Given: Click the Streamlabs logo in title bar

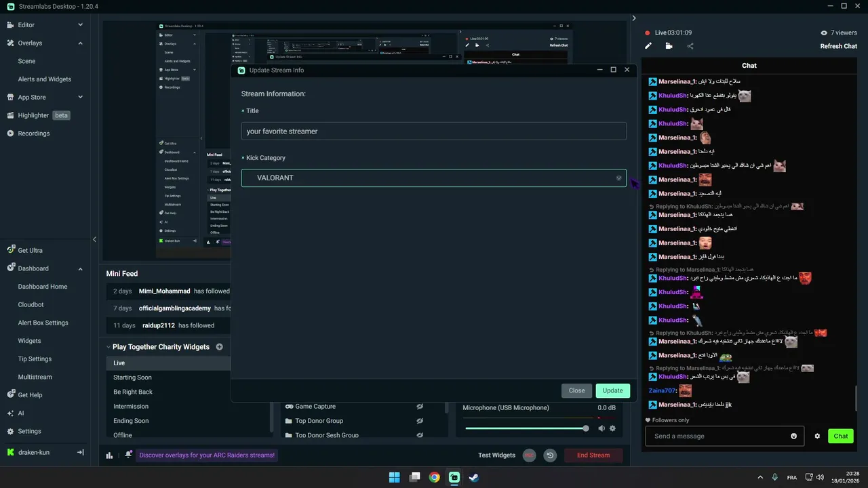Looking at the screenshot, I should pos(10,6).
